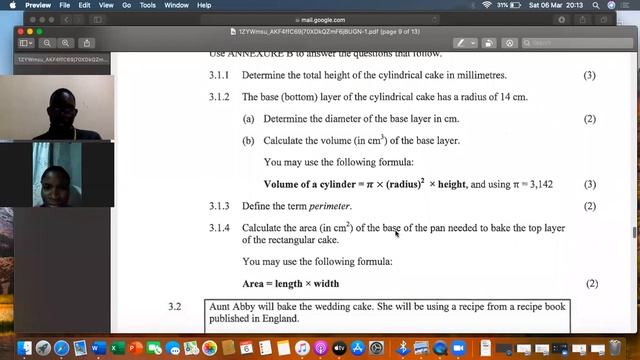Click Safari's mail.google.com address bar
The image size is (640, 360).
click(x=320, y=20)
